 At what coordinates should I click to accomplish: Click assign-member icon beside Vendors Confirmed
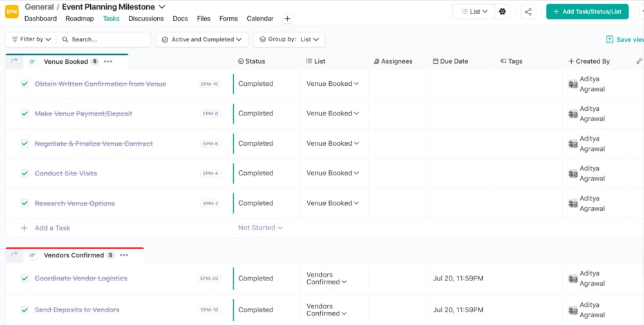(32, 255)
